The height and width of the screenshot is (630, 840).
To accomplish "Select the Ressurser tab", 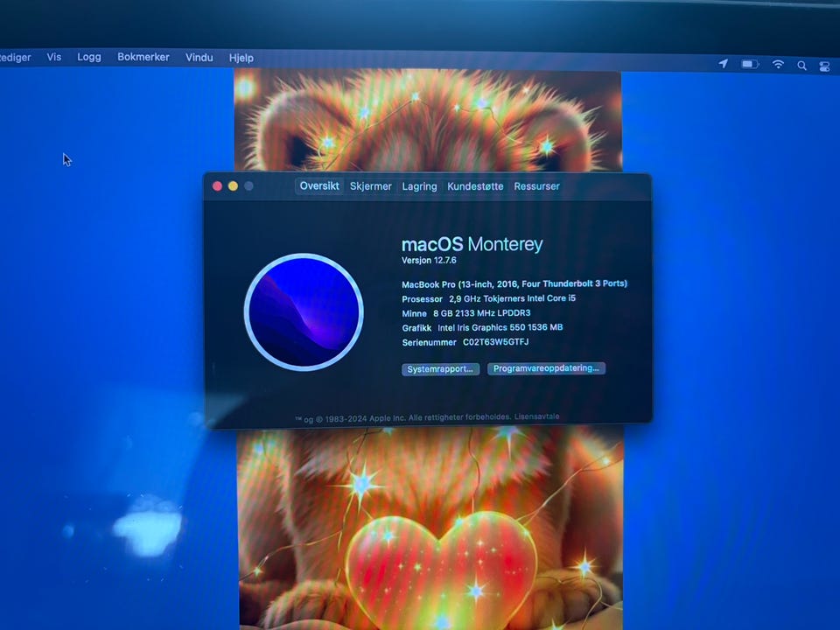I will click(536, 186).
